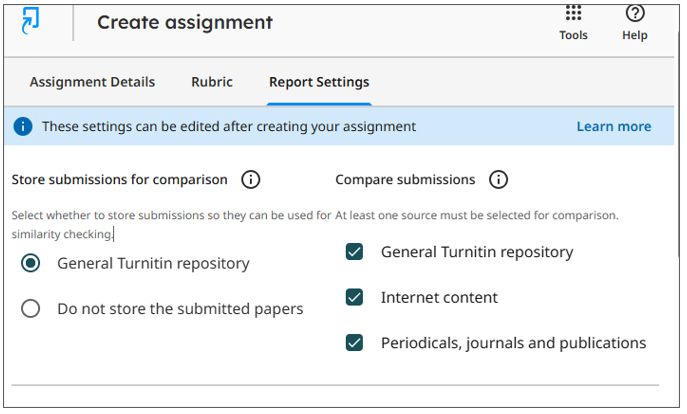Screen dimensions: 687x414
Task: Click the Periodicals, journals and publications text
Action: pos(513,343)
